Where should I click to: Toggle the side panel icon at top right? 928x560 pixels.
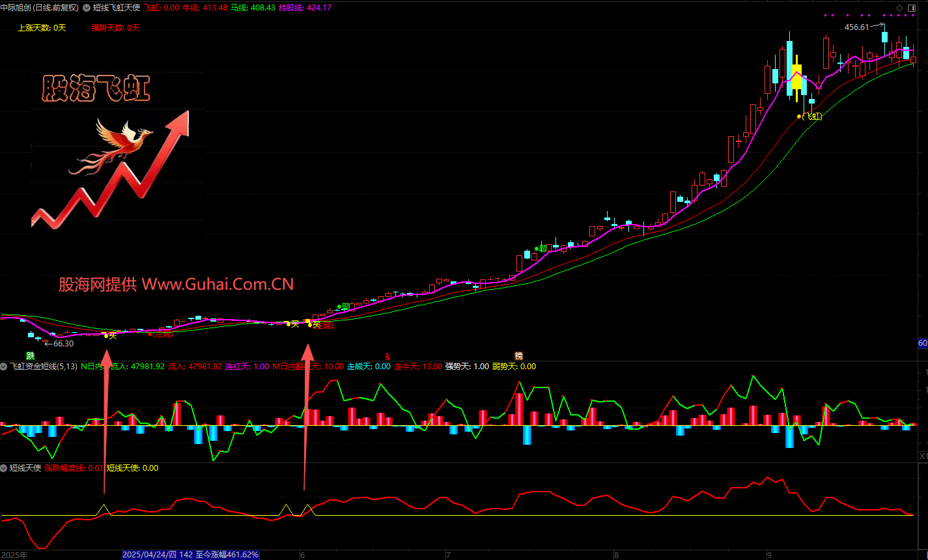pos(913,8)
